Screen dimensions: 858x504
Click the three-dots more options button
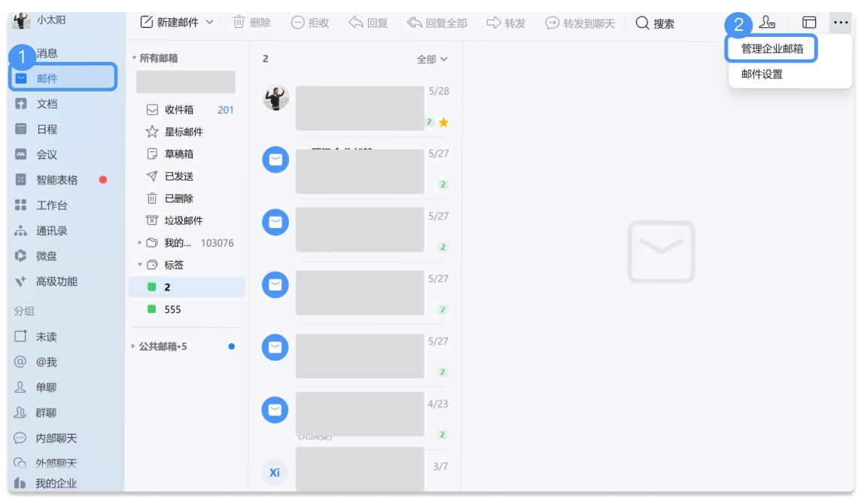(841, 23)
